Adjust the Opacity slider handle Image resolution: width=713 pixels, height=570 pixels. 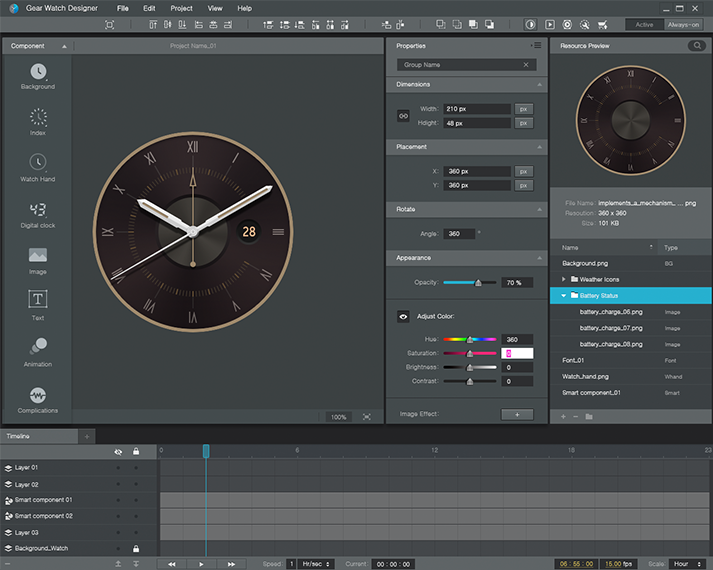tap(478, 283)
